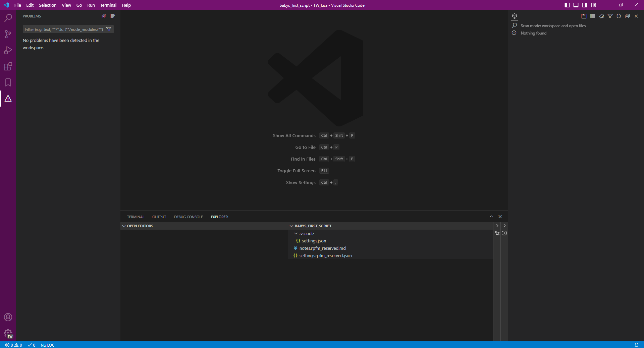Open the problems filter funnel options
The width and height of the screenshot is (644, 348).
(109, 29)
